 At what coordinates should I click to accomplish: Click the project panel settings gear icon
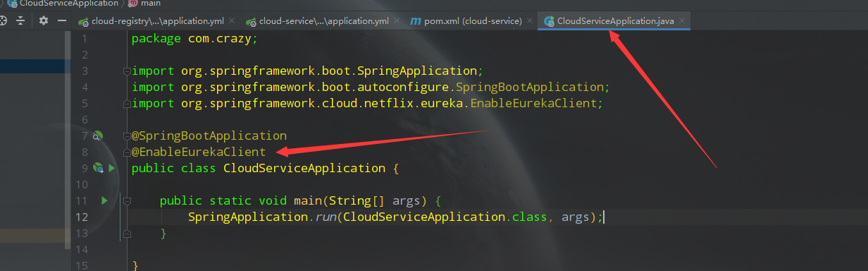(x=43, y=20)
